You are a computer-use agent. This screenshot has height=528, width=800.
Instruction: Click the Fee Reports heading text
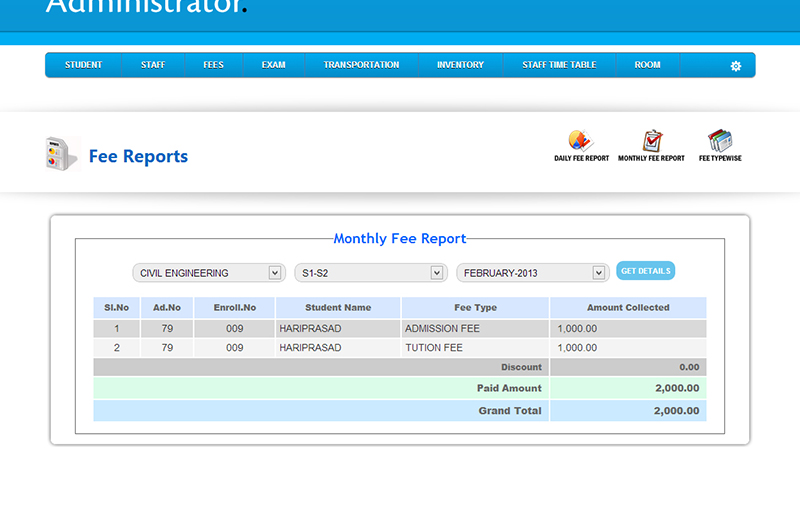(x=138, y=156)
